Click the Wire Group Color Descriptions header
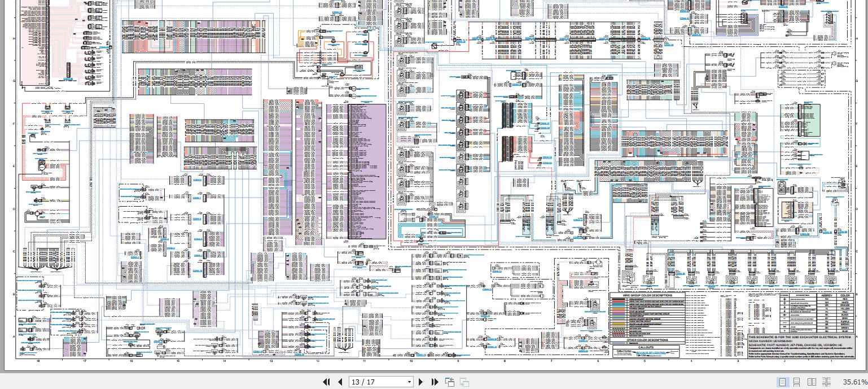Screen dimensions: 868x389 647,295
